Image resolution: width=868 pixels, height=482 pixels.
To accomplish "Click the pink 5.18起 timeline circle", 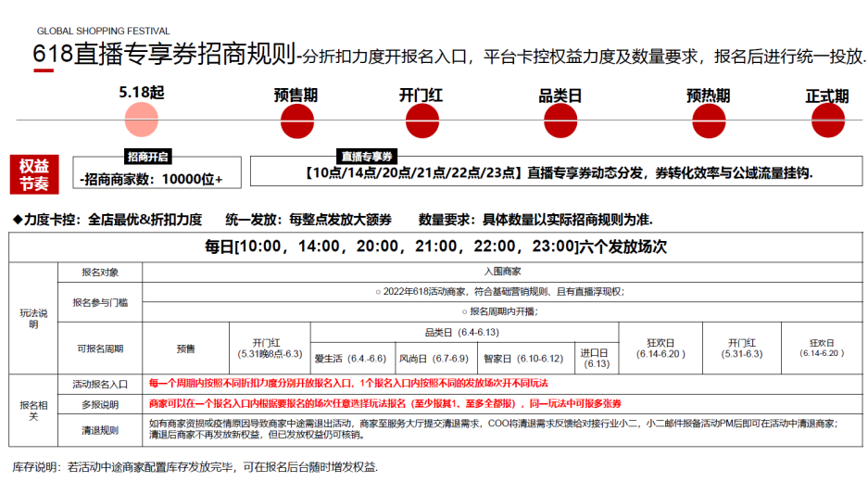I will 141,120.
